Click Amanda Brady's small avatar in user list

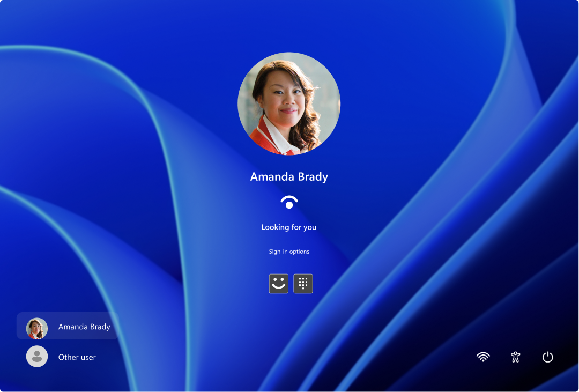click(x=36, y=326)
